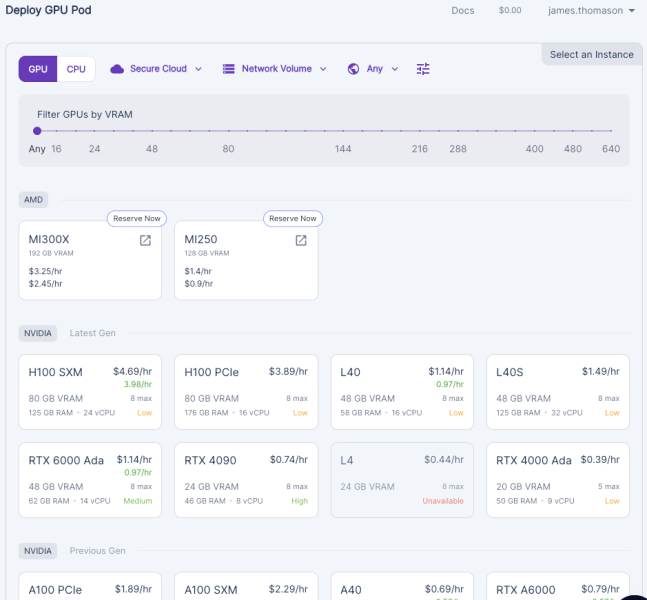Click the NVIDIA label beside Latest Gen

tap(38, 333)
